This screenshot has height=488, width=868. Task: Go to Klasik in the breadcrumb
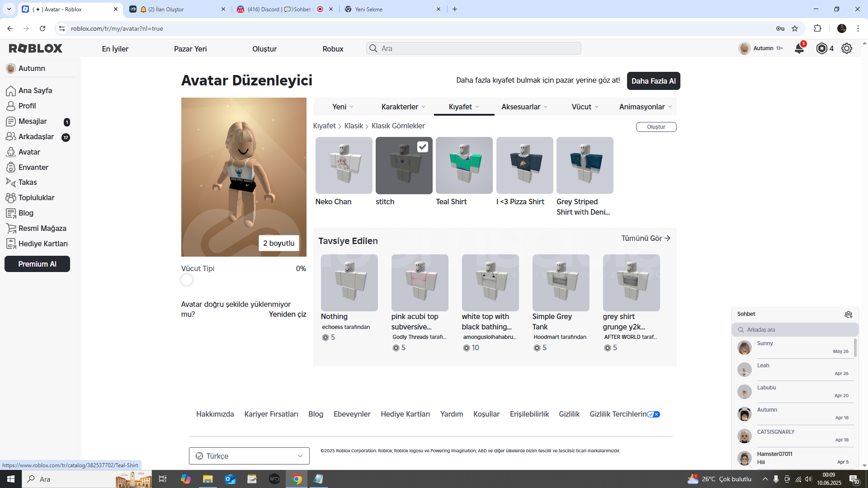[x=354, y=126]
